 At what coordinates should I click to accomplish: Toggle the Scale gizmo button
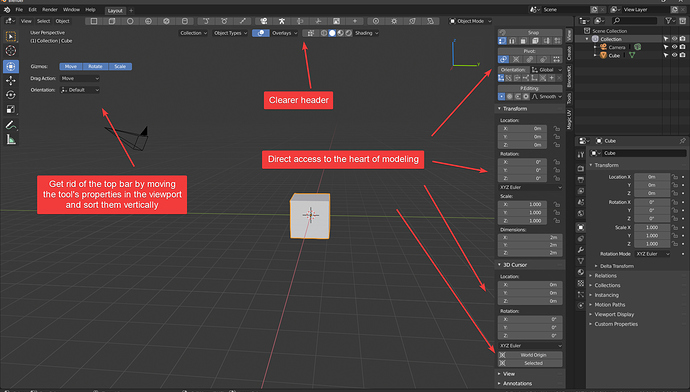(x=120, y=66)
